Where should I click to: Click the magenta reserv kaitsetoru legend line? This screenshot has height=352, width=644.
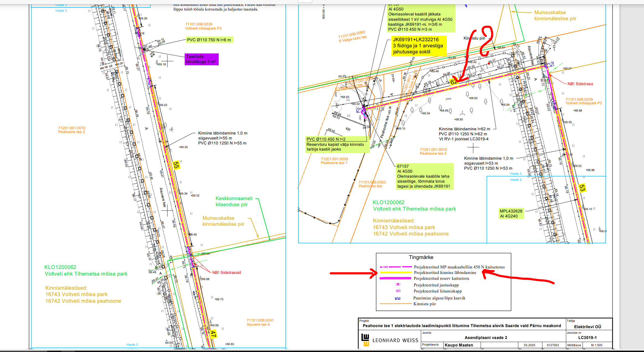(x=396, y=278)
